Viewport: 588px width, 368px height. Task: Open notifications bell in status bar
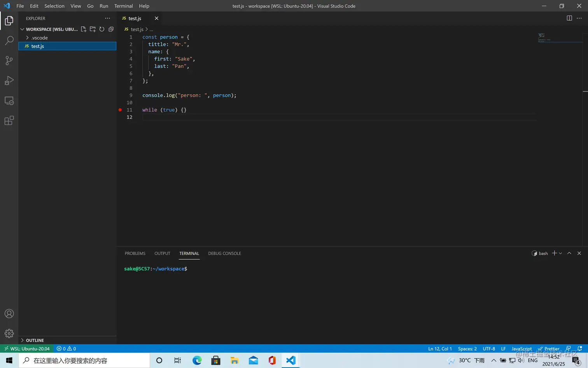pyautogui.click(x=580, y=349)
